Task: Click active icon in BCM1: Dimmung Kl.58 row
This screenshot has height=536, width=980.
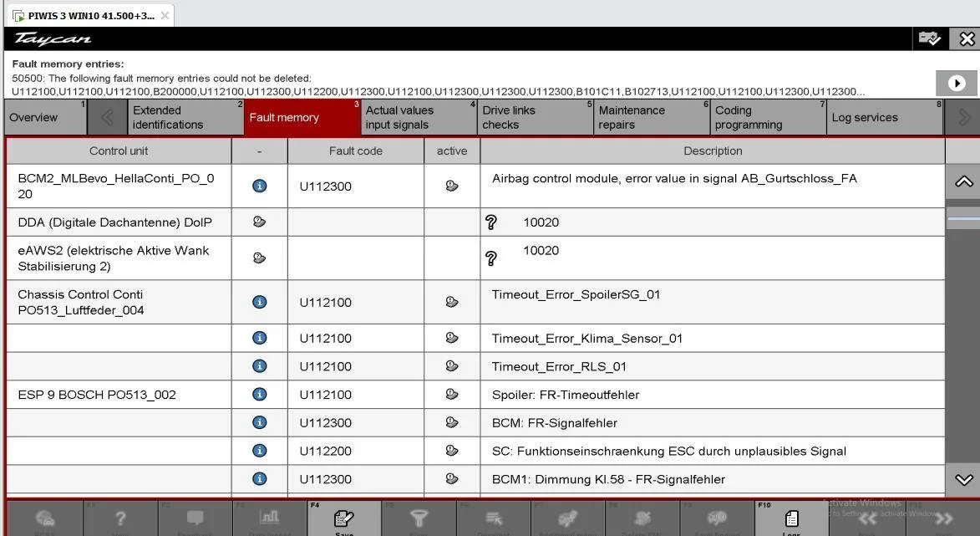Action: point(452,478)
